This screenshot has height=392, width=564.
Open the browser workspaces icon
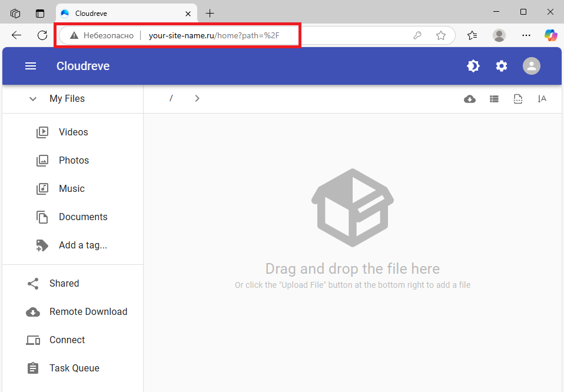coord(15,14)
